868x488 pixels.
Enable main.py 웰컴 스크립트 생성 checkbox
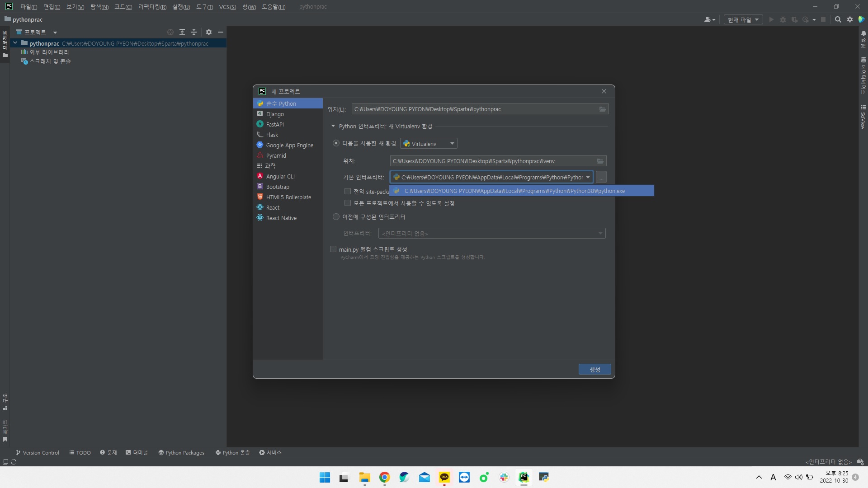click(333, 249)
